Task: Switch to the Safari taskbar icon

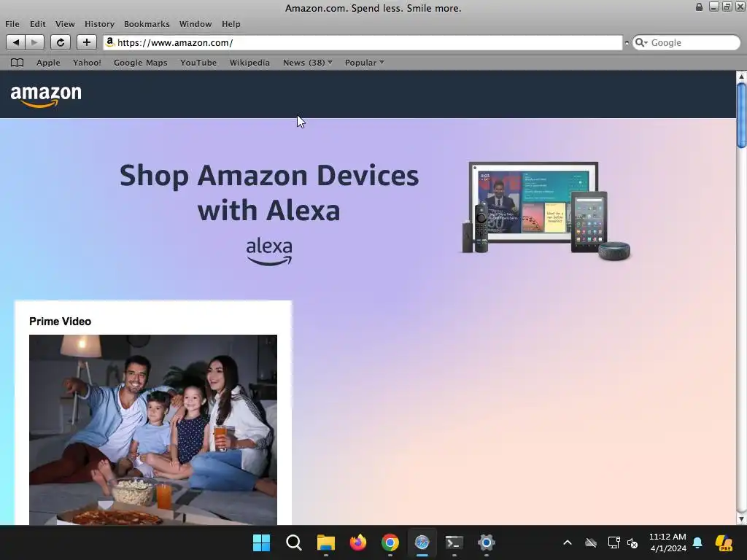Action: 422,542
